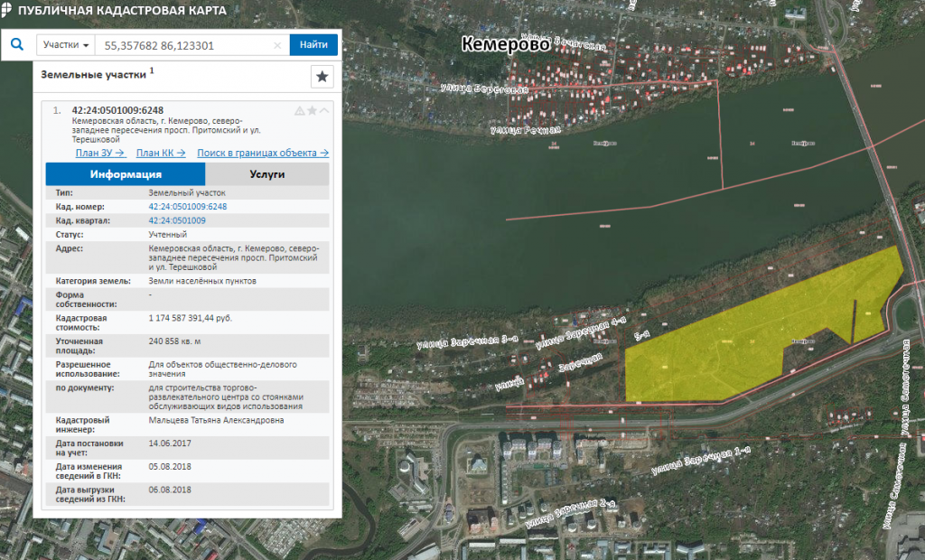Click the magnifying glass search icon
This screenshot has width=925, height=560.
[x=16, y=44]
